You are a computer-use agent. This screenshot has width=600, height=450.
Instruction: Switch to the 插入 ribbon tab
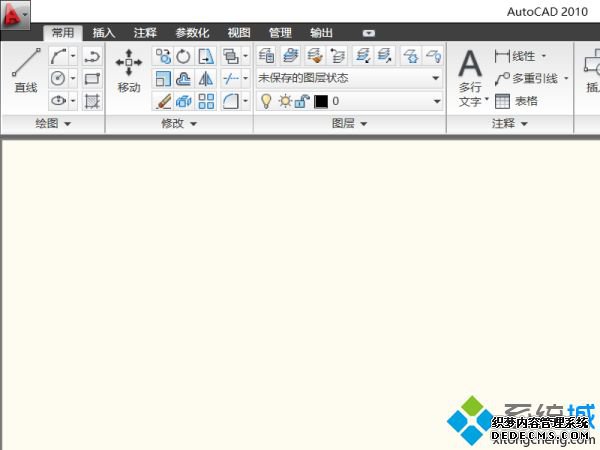tap(104, 33)
